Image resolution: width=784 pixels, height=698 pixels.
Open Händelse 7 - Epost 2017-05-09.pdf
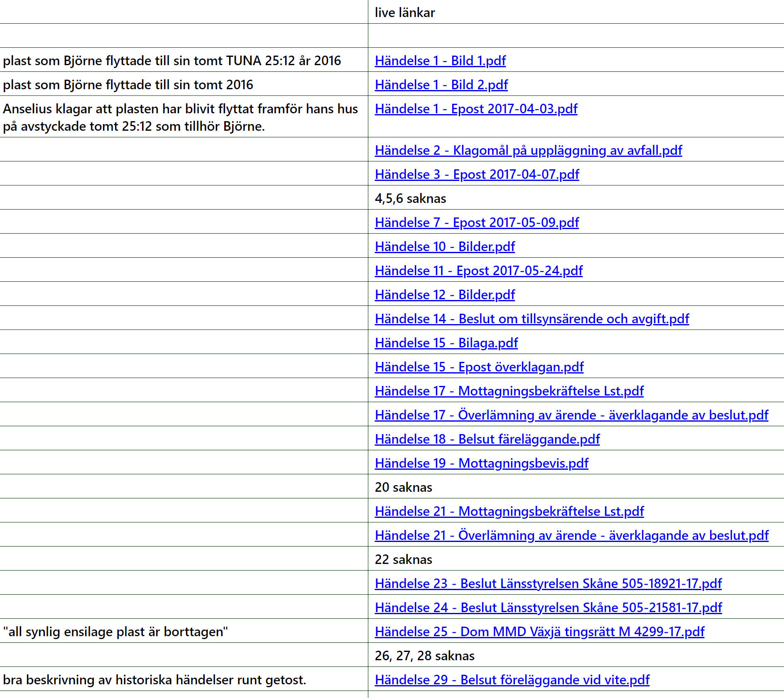click(477, 222)
